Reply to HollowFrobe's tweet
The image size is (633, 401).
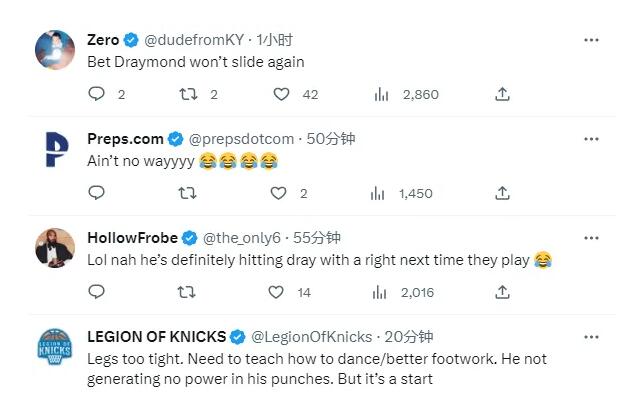97,292
